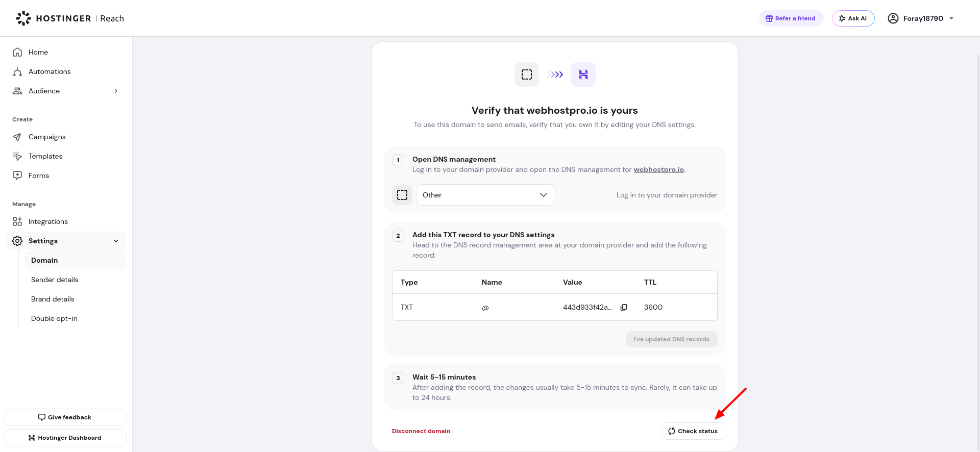Viewport: 980px width, 452px height.
Task: Click the Foray18790 username
Action: (923, 18)
